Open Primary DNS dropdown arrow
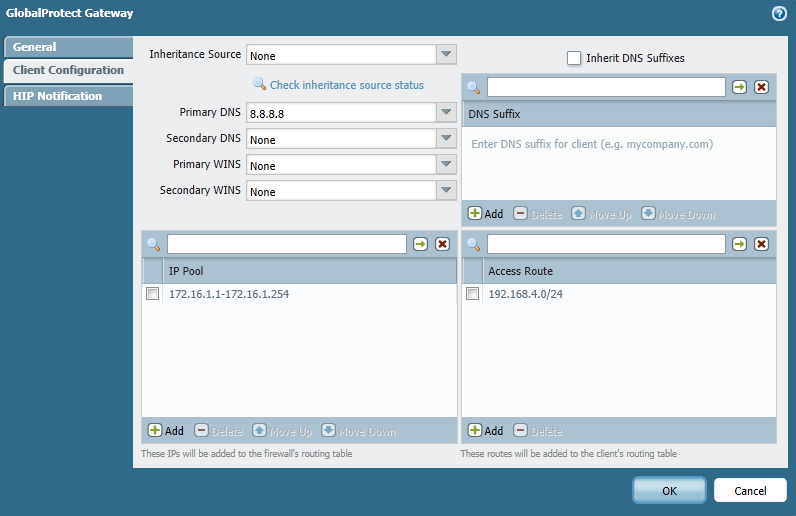This screenshot has height=516, width=796. point(446,112)
